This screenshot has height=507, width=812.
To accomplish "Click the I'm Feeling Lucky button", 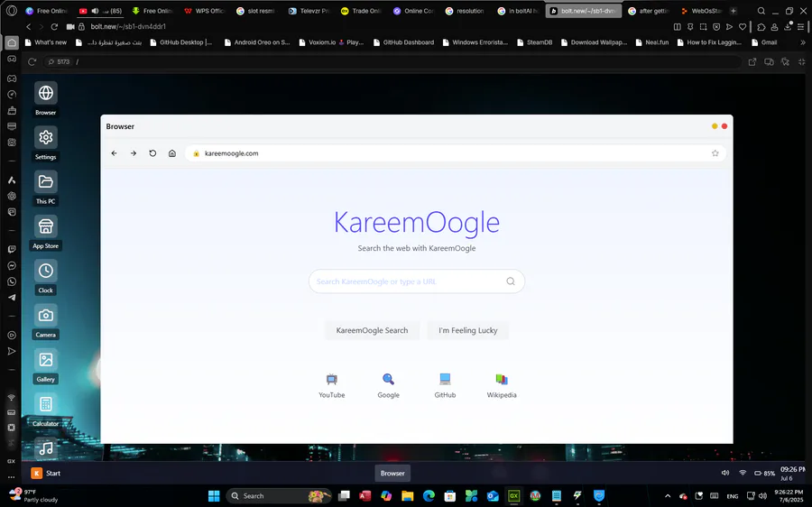I will click(468, 330).
